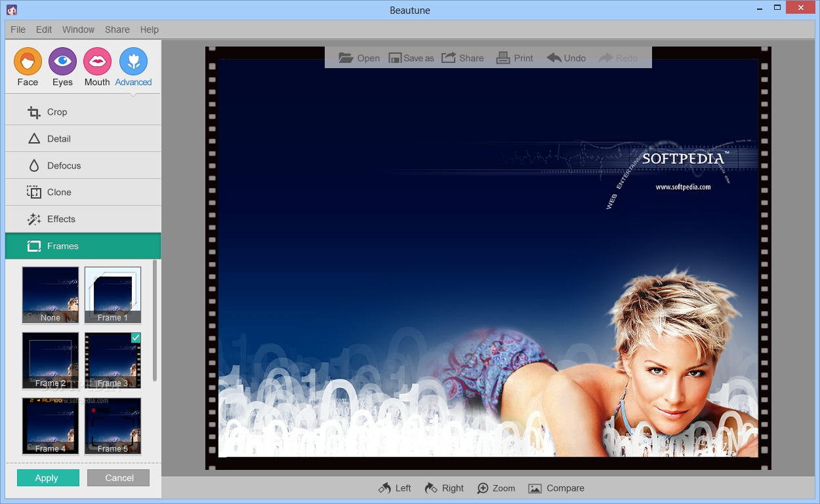The width and height of the screenshot is (820, 504).
Task: Click the Print toolbar button
Action: click(x=514, y=58)
